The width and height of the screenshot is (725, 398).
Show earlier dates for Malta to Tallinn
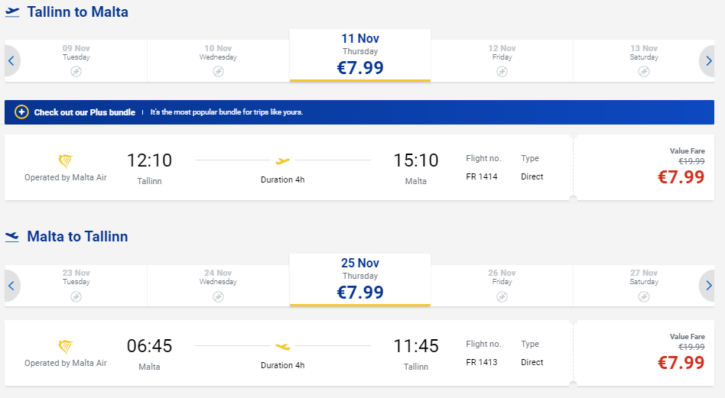pos(12,285)
